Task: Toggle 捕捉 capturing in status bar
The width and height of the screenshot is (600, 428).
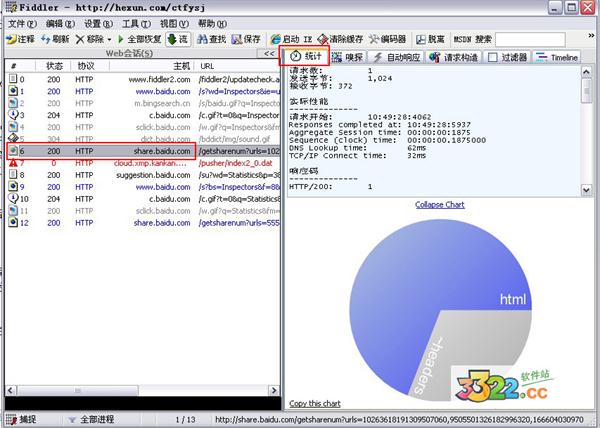Action: [22, 420]
